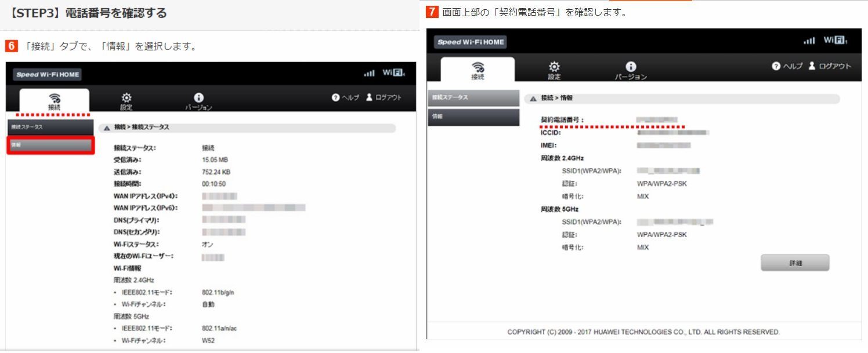Image resolution: width=868 pixels, height=353 pixels.
Task: Open the 設定 gear tab on the connection status page
Action: pos(126,101)
